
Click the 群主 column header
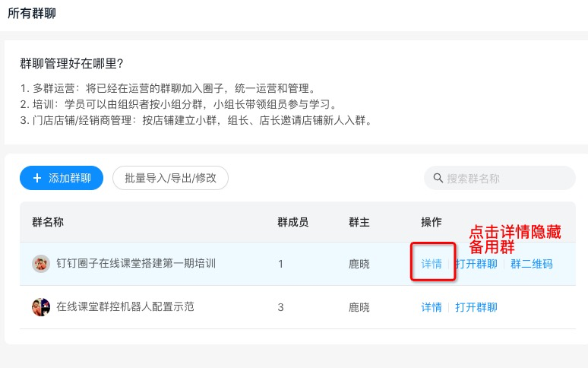pos(359,222)
